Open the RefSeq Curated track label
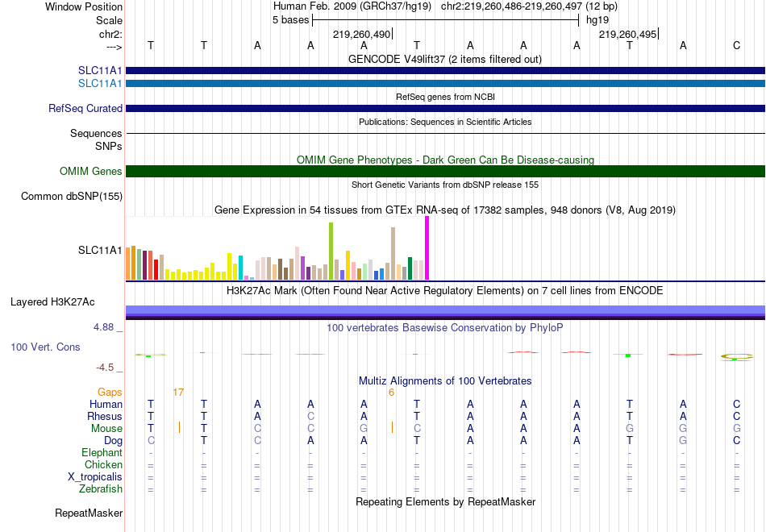The height and width of the screenshot is (532, 766). (x=85, y=109)
